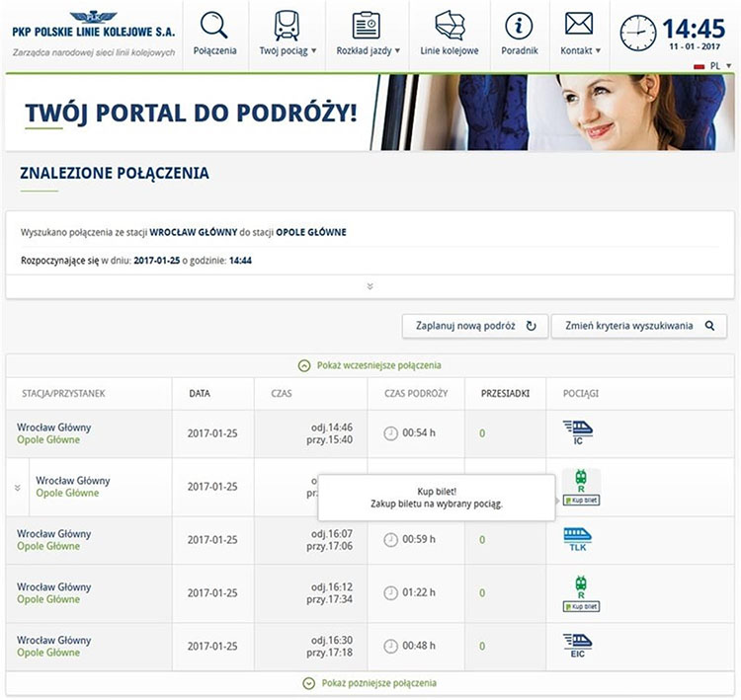Viewport: 741px width, 700px height.
Task: Open the Linie kolejowe map icon
Action: 450,24
